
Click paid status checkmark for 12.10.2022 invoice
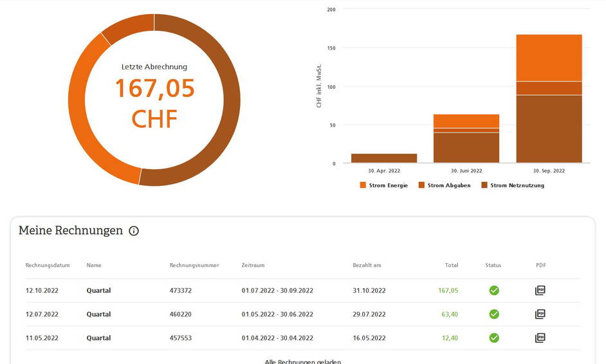click(493, 291)
